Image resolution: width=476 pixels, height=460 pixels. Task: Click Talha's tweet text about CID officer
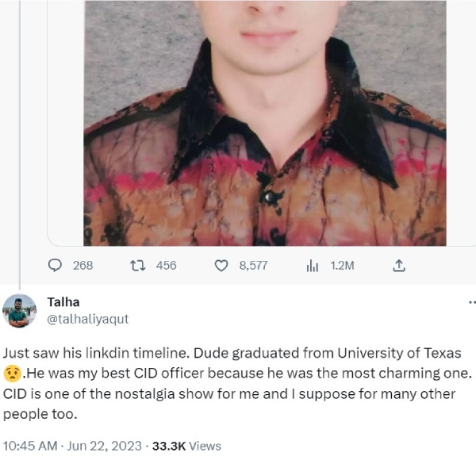pyautogui.click(x=238, y=384)
